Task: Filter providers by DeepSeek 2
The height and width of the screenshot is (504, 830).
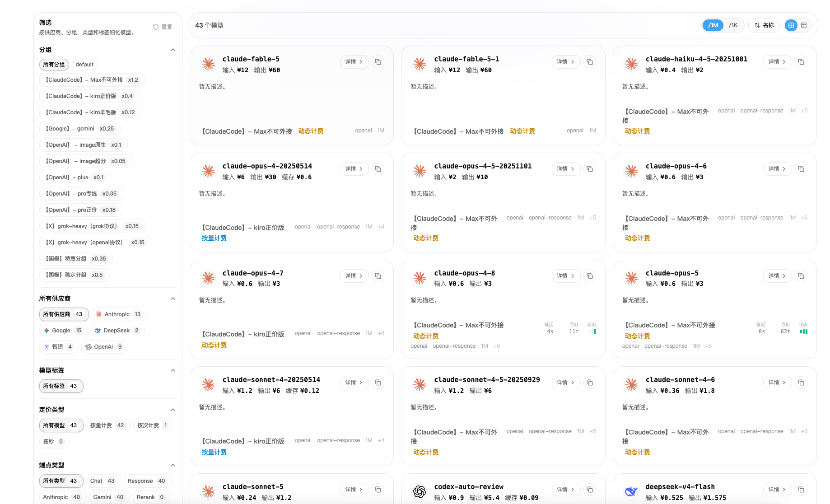Action: [x=117, y=331]
